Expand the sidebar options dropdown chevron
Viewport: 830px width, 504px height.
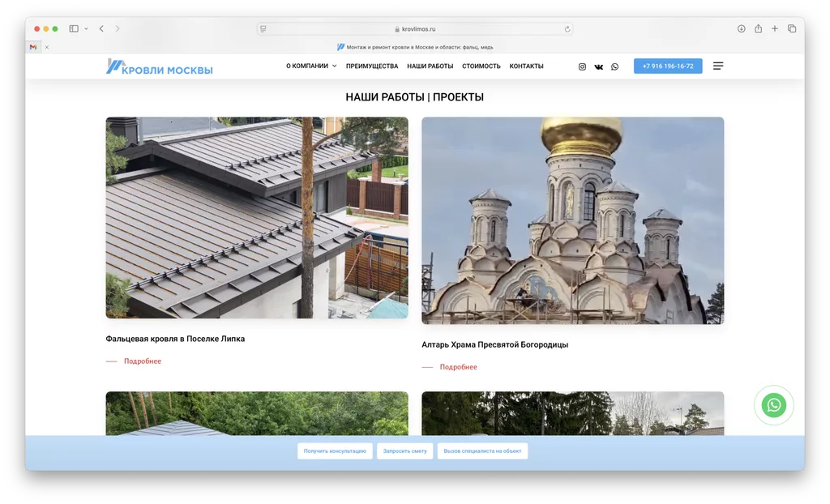pyautogui.click(x=86, y=28)
